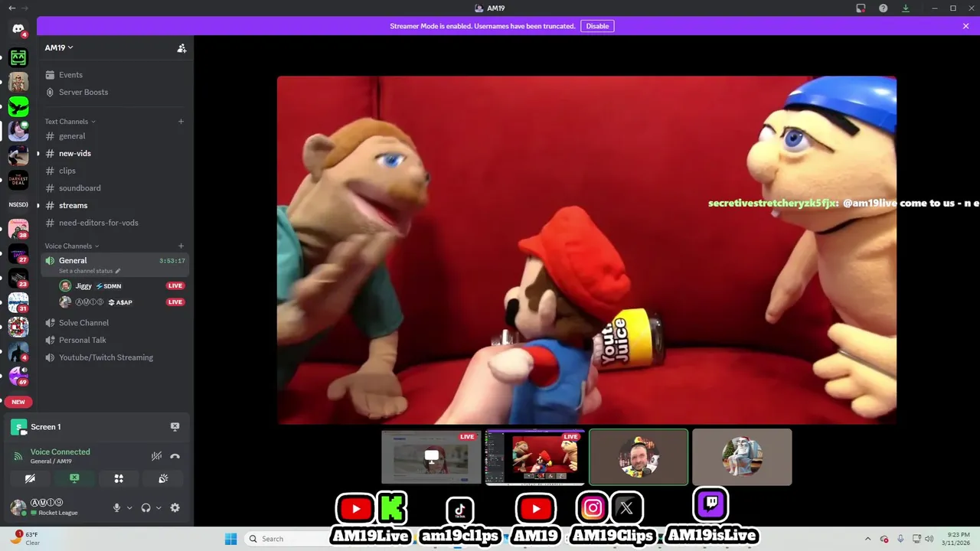This screenshot has width=980, height=551.
Task: Join Youtube/Twitch Streaming voice channel
Action: point(115,357)
